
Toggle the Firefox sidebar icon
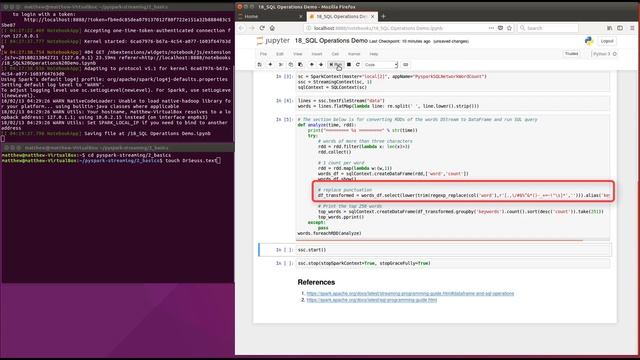[620, 28]
